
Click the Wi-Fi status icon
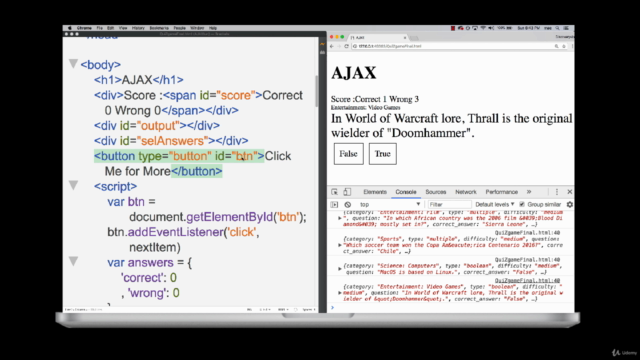483,28
